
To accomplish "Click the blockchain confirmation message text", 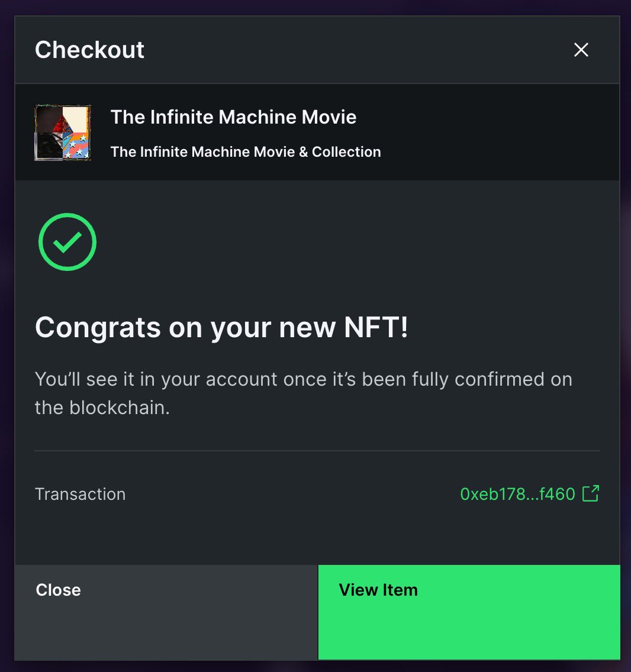I will (x=303, y=393).
